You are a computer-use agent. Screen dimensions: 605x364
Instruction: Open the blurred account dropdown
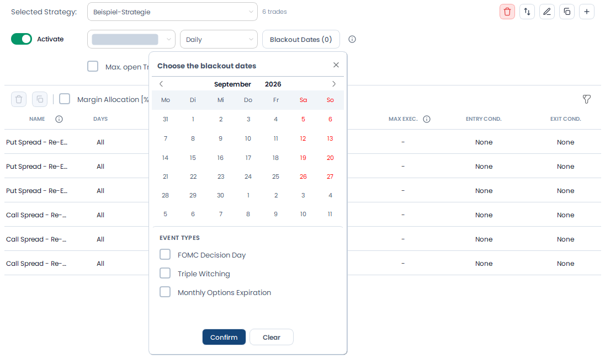click(x=131, y=39)
